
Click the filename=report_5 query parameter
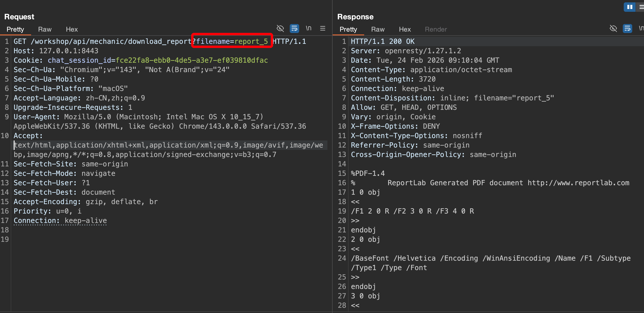pos(232,41)
